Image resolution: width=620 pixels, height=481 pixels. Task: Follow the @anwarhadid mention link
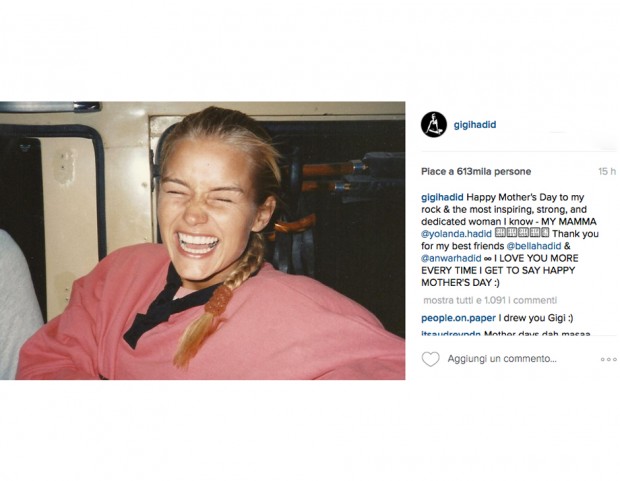[x=451, y=258]
